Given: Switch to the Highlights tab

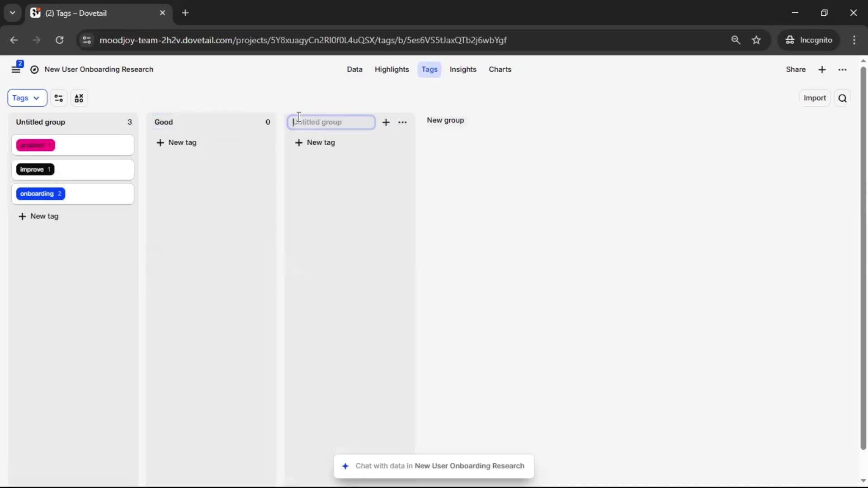Looking at the screenshot, I should [x=392, y=70].
